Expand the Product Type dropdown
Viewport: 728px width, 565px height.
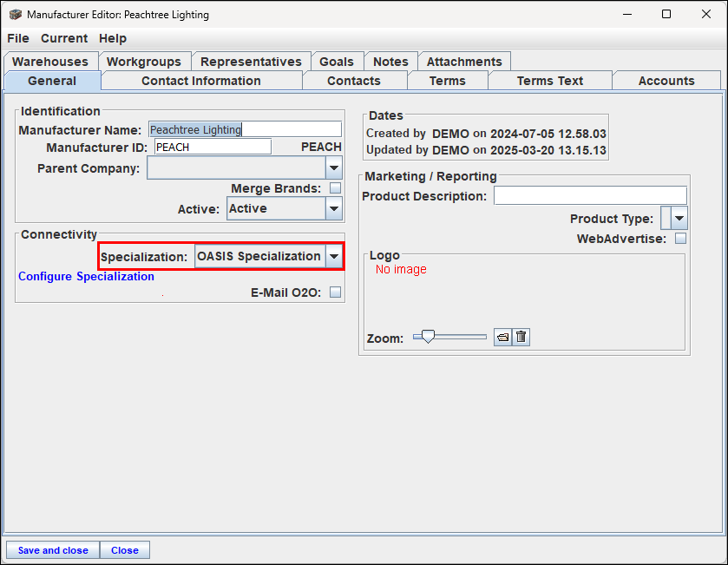point(679,219)
